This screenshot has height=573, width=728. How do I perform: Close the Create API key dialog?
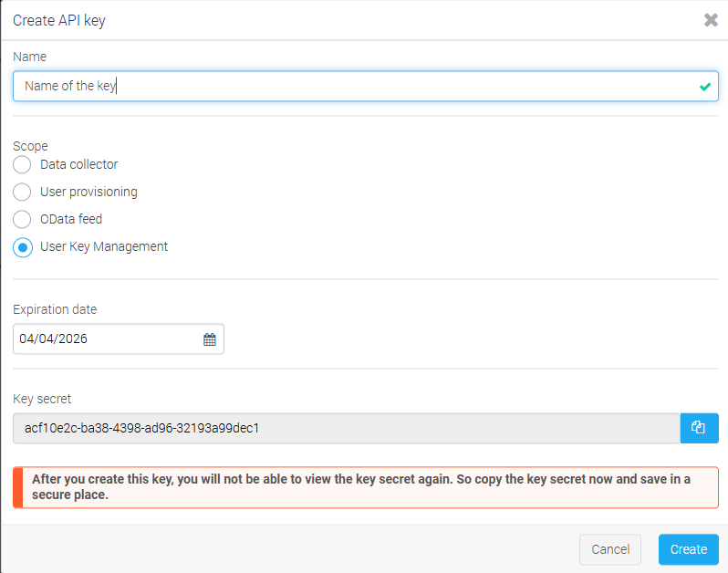[x=711, y=20]
